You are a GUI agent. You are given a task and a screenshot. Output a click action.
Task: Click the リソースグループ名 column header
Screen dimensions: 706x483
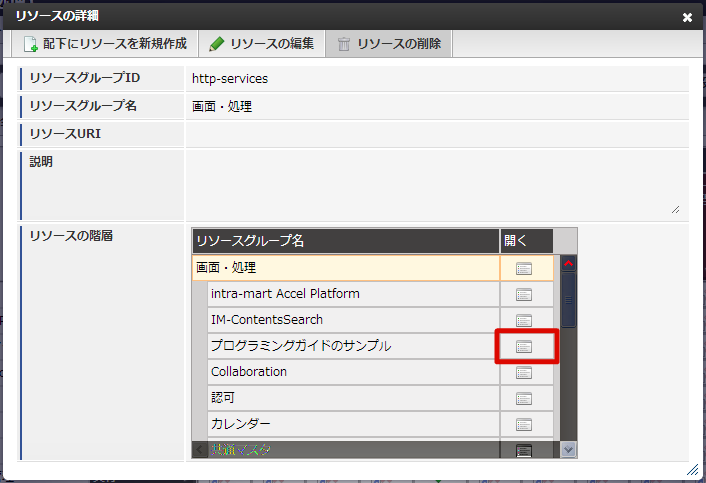pos(345,241)
